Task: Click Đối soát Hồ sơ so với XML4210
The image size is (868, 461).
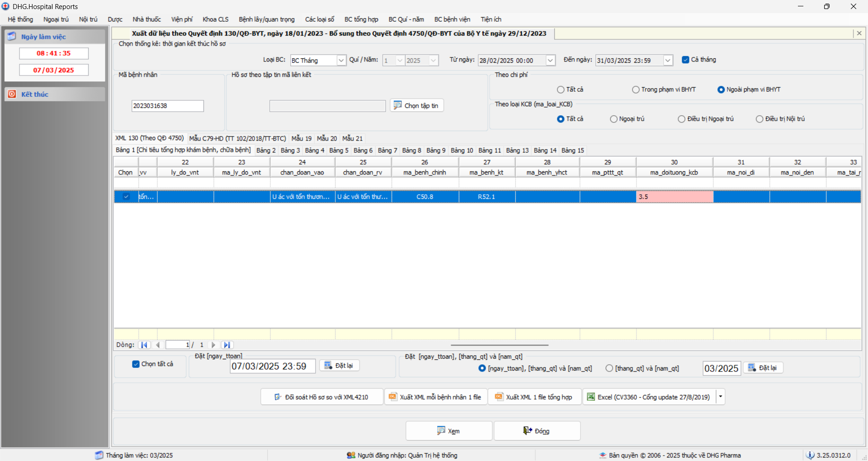Action: tap(321, 397)
